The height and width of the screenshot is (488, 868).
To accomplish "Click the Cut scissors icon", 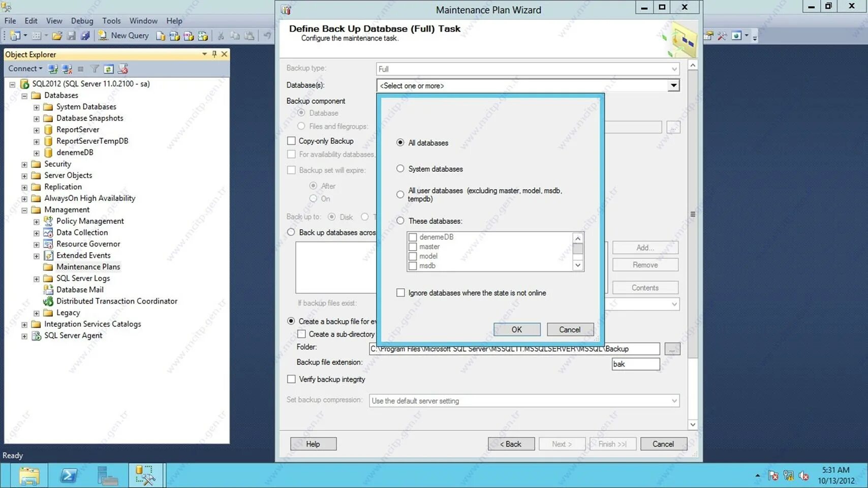I will click(221, 36).
